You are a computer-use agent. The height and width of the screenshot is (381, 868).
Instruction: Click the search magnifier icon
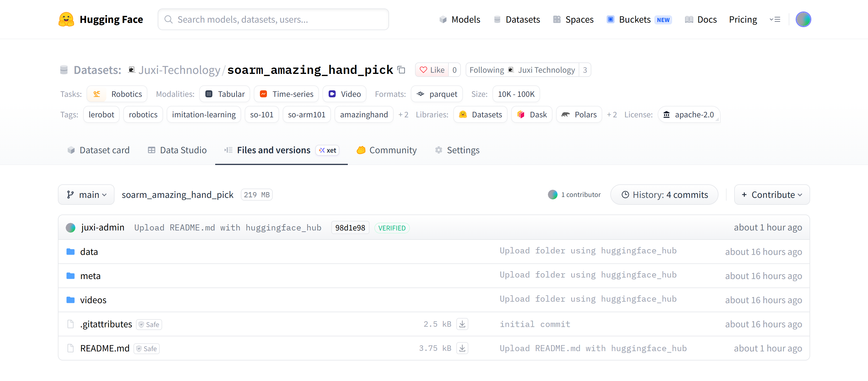[x=168, y=19]
